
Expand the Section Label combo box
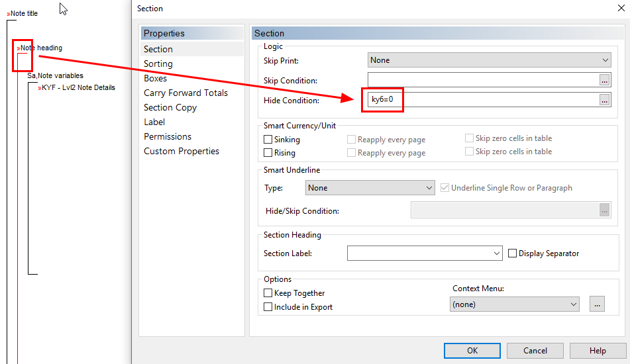pos(425,253)
